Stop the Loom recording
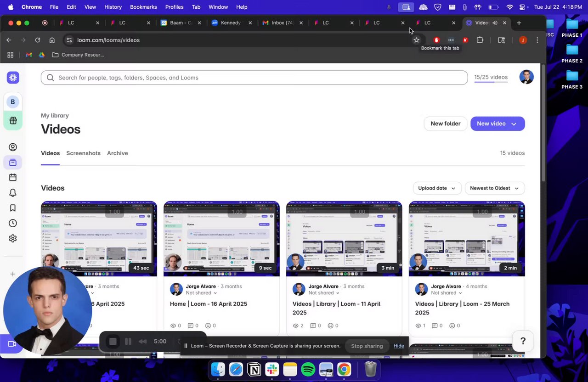 [113, 342]
